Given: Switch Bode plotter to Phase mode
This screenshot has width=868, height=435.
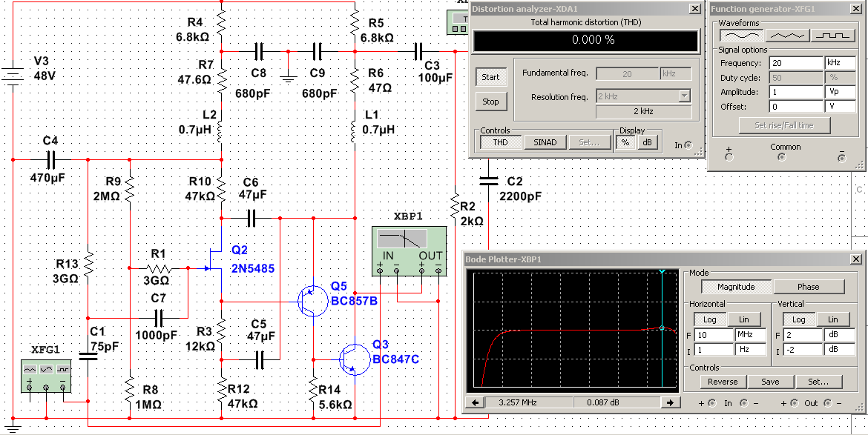Looking at the screenshot, I should coord(808,287).
